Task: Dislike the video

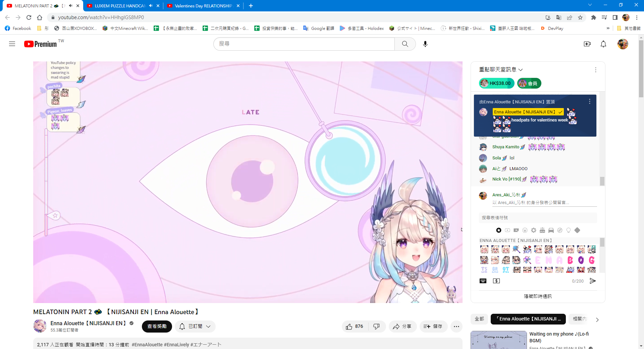Action: pyautogui.click(x=376, y=327)
